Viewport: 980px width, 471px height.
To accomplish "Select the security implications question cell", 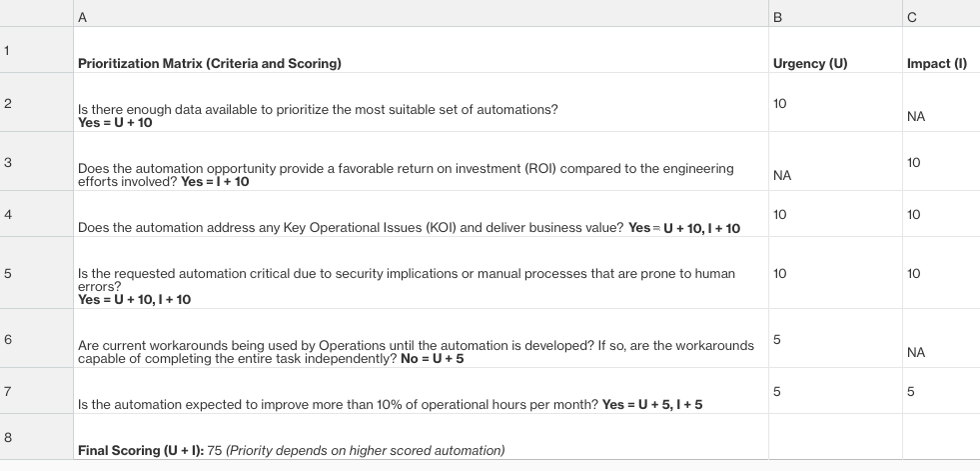I will pyautogui.click(x=407, y=285).
